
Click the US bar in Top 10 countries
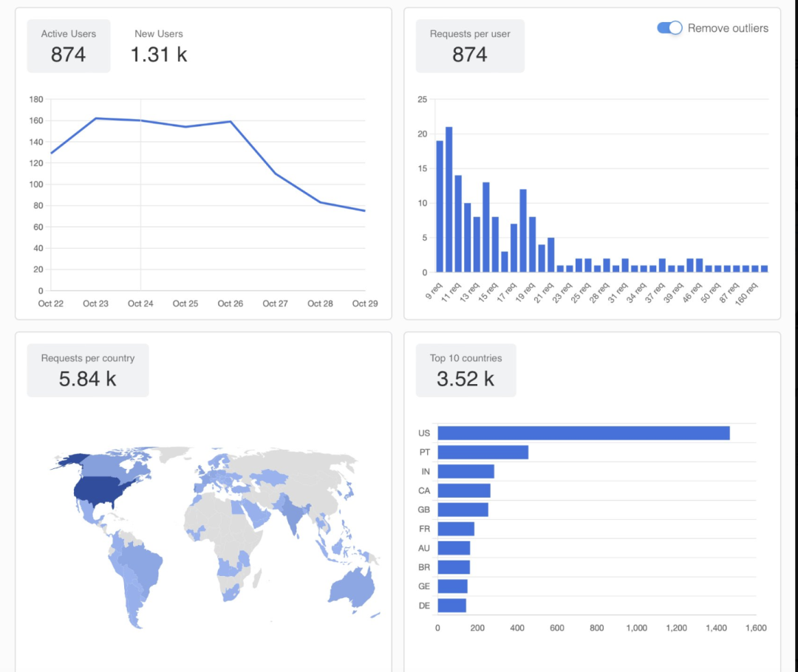point(584,433)
